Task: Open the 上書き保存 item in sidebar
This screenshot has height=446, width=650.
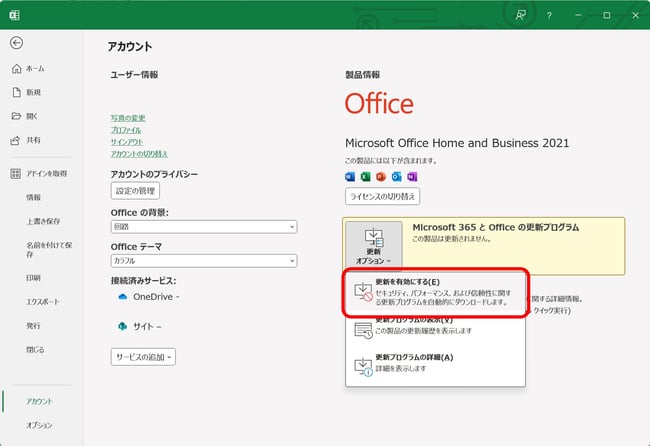Action: [x=43, y=221]
